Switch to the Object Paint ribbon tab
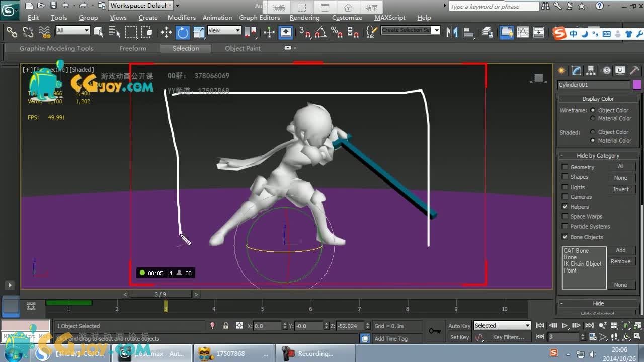 tap(243, 48)
